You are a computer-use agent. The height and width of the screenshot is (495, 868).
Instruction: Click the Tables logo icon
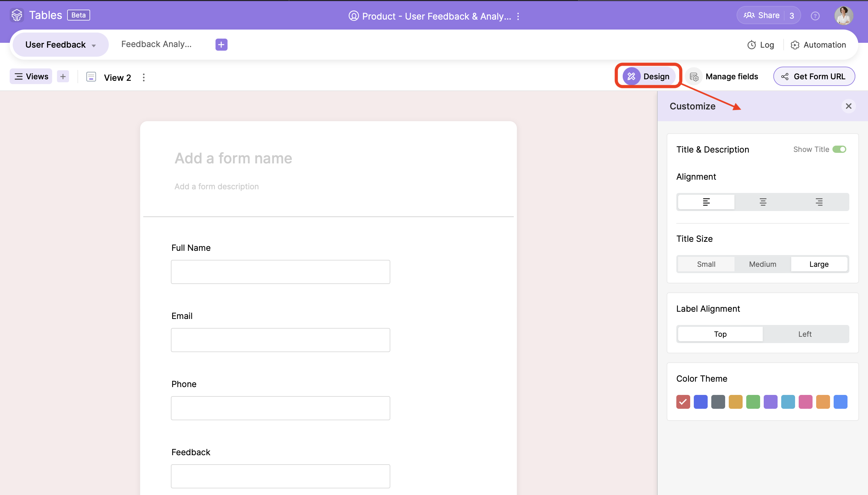17,15
